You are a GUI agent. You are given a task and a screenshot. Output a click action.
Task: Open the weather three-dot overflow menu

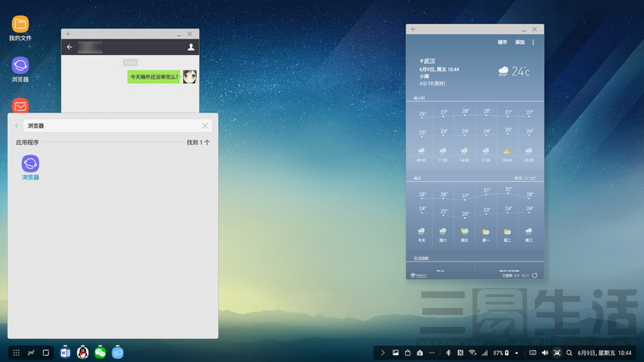533,42
